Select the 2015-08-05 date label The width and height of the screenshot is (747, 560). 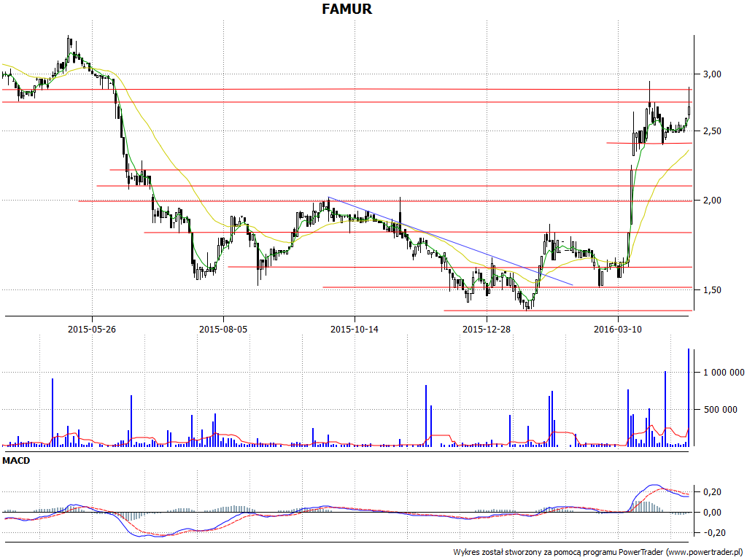pos(223,329)
